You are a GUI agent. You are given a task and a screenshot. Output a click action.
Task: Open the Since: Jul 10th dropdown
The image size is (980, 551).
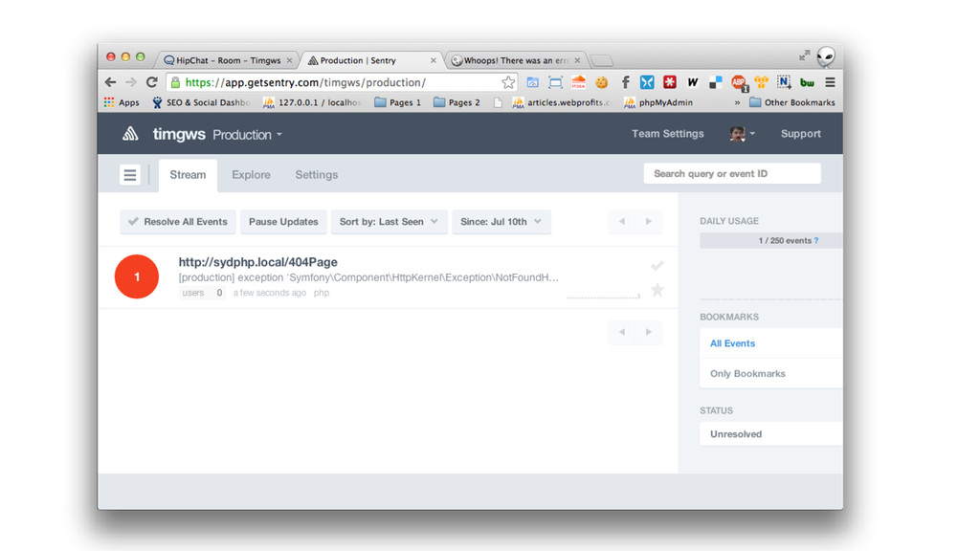pos(501,222)
